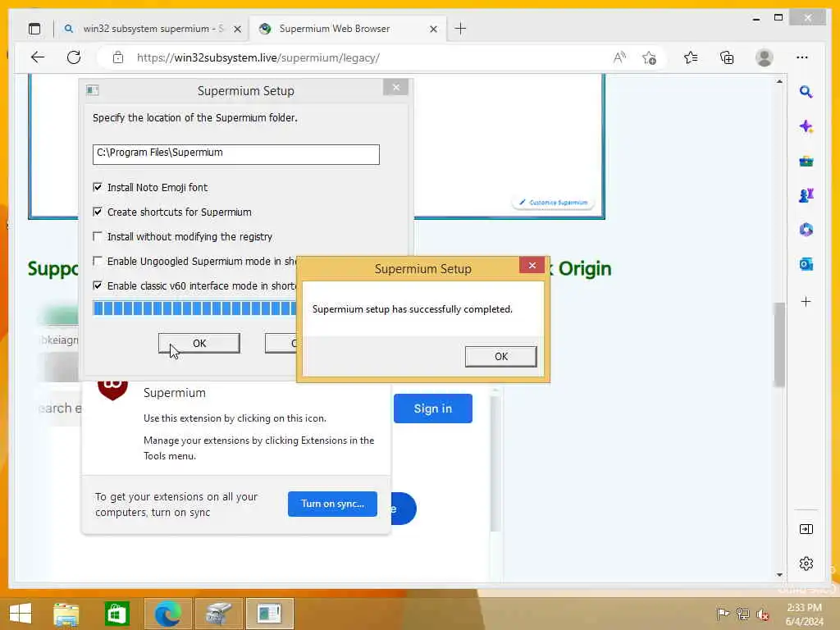Click Customize Supermium button in page image
The width and height of the screenshot is (840, 630).
point(554,203)
